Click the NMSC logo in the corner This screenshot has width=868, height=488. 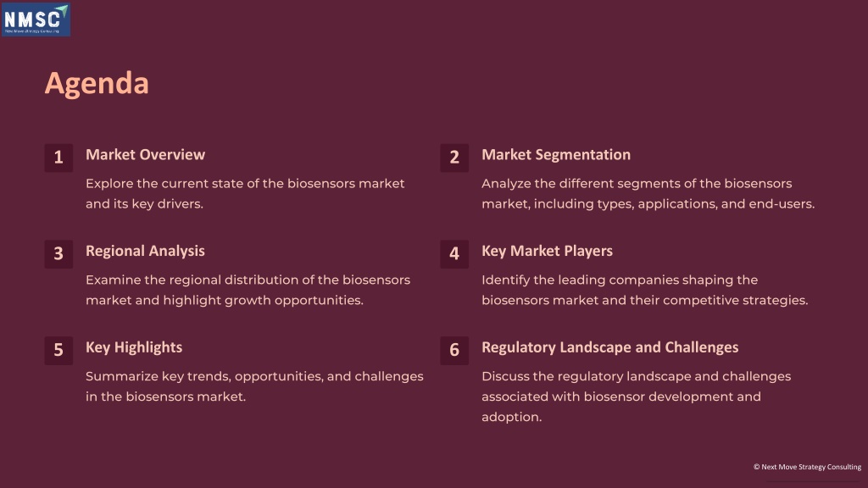36,20
